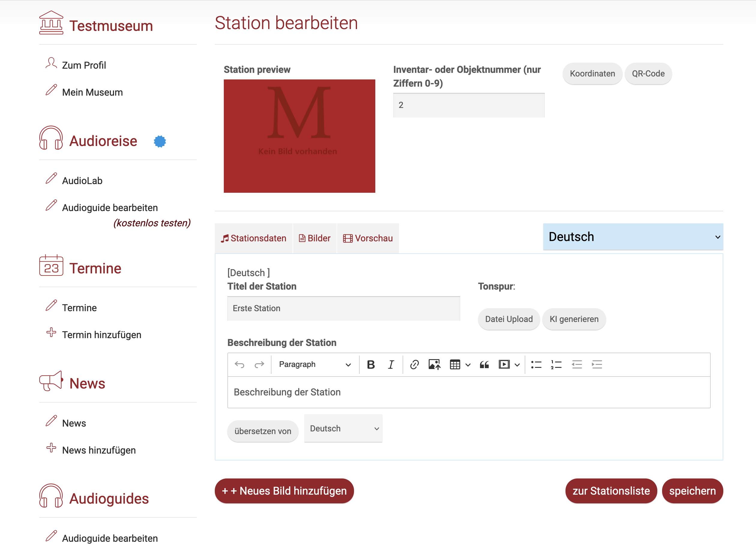Click the Koordinaten button
Viewport: 756px width, 557px height.
click(x=592, y=73)
